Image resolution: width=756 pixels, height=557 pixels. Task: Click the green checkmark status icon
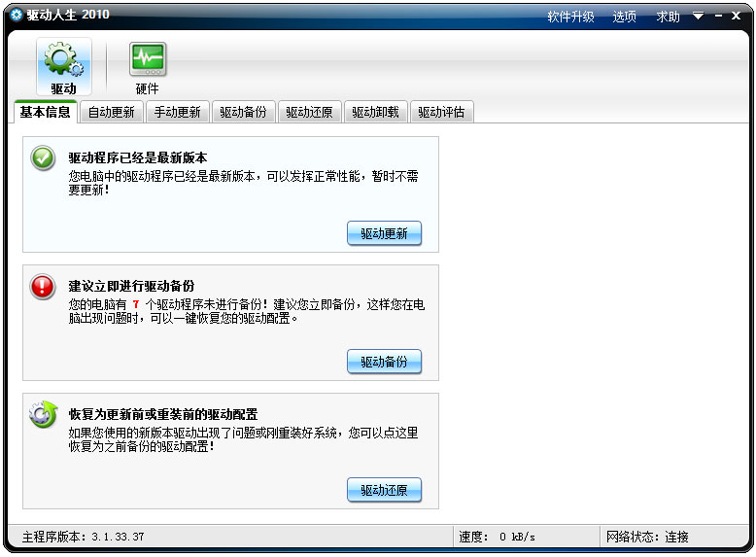coord(43,157)
